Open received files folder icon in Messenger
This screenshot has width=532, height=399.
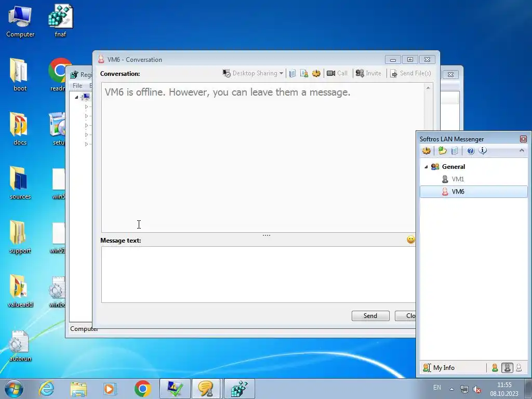[443, 151]
